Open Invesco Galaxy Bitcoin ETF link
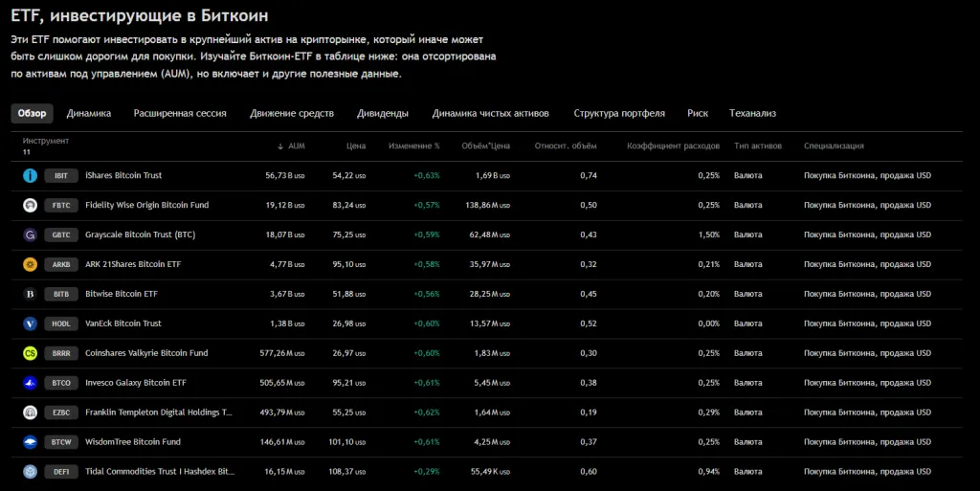This screenshot has width=980, height=491. point(136,383)
